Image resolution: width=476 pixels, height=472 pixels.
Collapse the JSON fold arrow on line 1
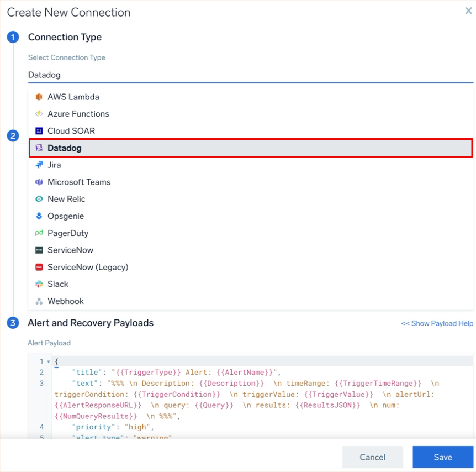(x=49, y=362)
